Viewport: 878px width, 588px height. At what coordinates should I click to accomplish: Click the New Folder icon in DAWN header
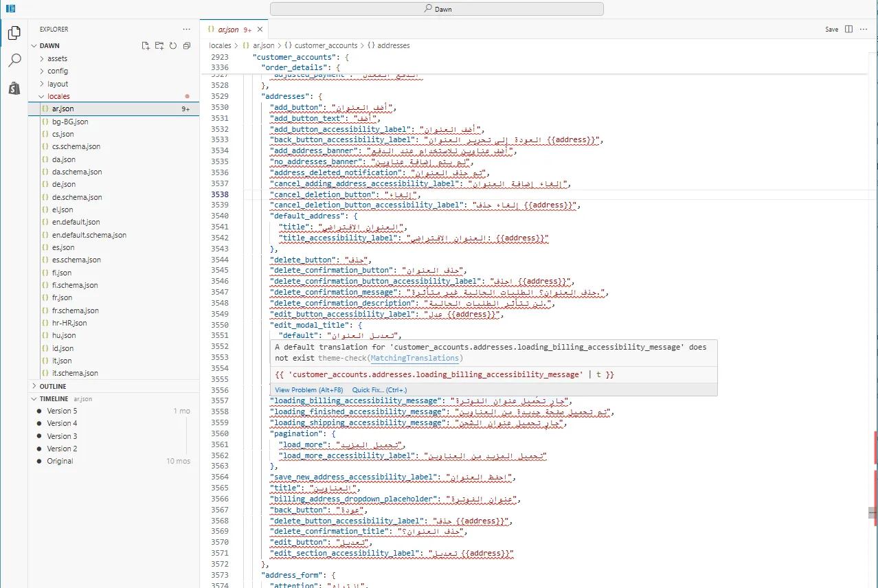coord(159,45)
